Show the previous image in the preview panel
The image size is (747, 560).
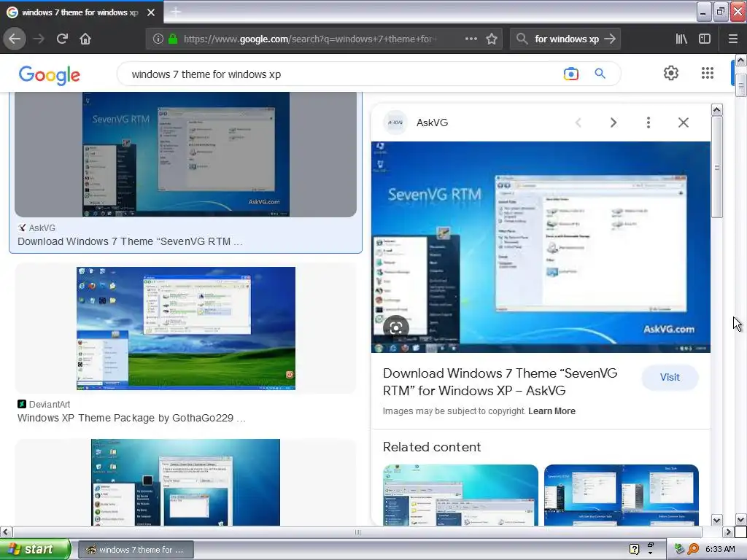578,122
